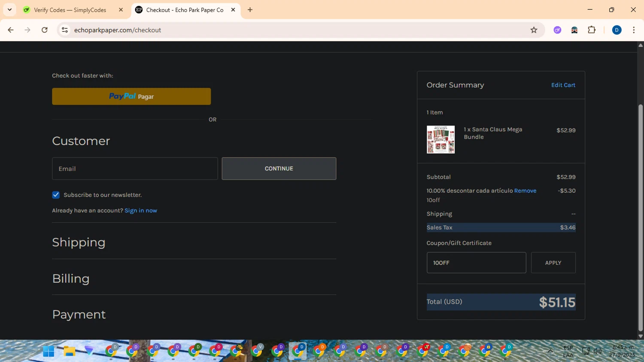Image resolution: width=644 pixels, height=362 pixels.
Task: Select the Checkout - Echo Park Paper Co tab
Action: (x=185, y=10)
